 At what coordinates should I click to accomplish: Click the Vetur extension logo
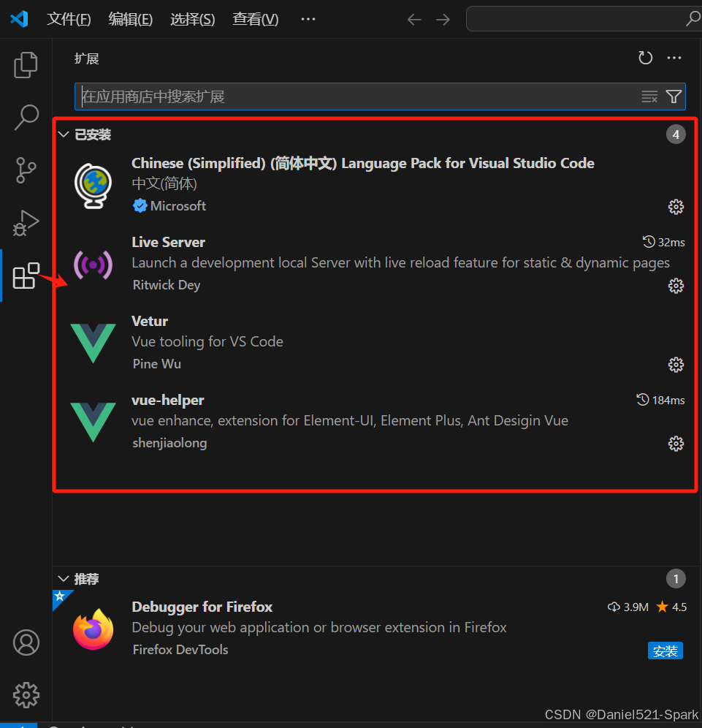[94, 343]
